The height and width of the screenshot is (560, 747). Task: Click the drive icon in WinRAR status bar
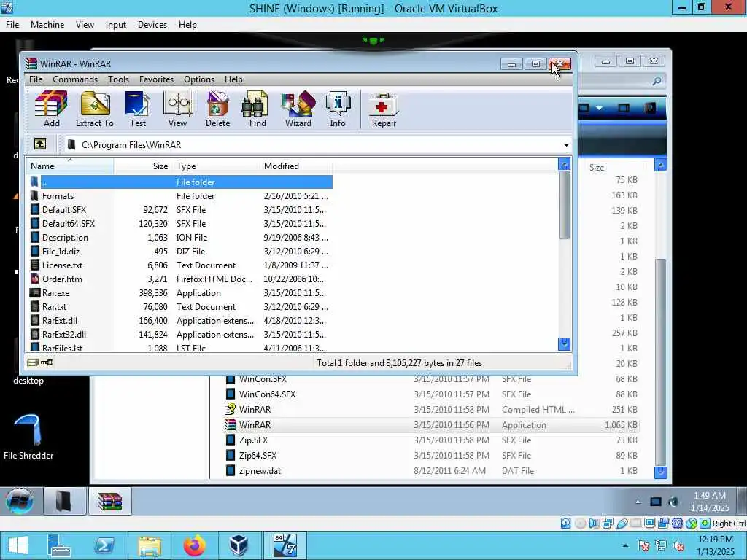(32, 363)
